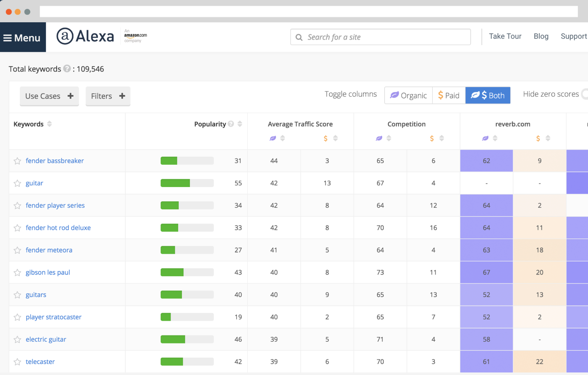
Task: Click the reverb.com organic score 67 cell
Action: click(486, 272)
